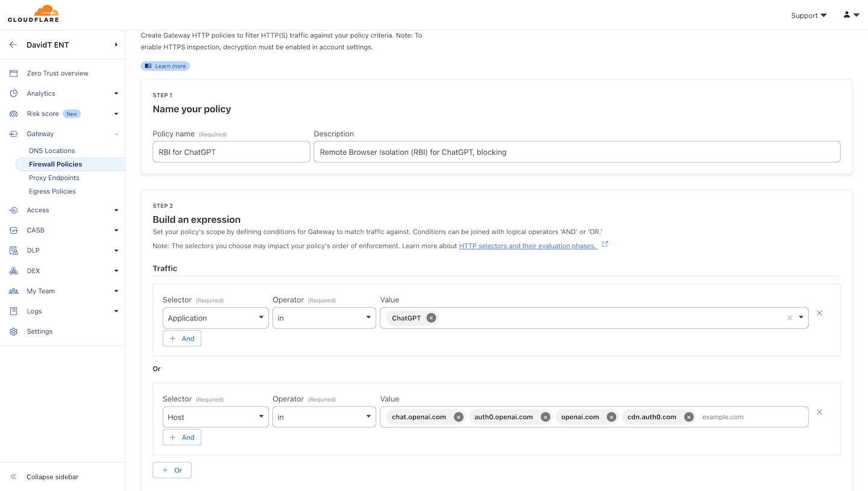Open the Settings sidebar item

[39, 331]
